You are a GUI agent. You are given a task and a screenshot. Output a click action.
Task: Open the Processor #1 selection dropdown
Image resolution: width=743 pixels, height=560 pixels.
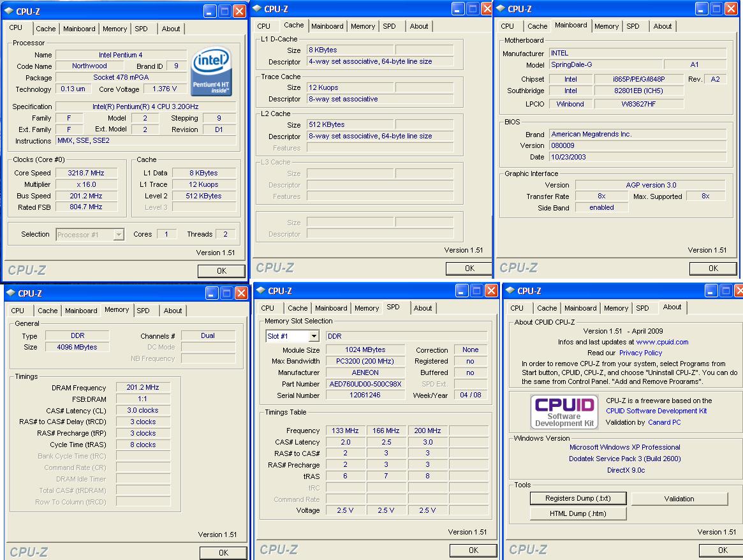tap(119, 235)
